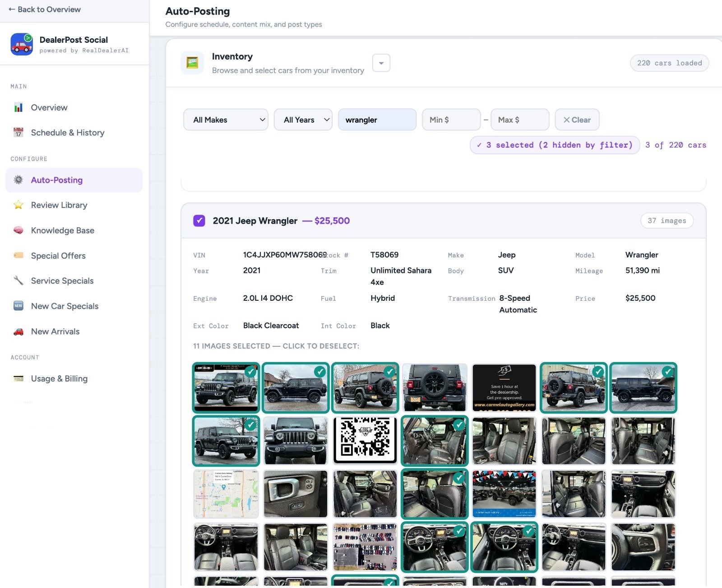
Task: Select the QR code image thumbnail
Action: (x=365, y=441)
